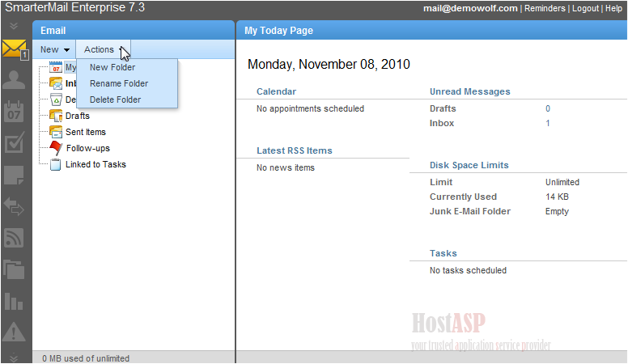Click the '14 KB' currently used value

click(557, 197)
